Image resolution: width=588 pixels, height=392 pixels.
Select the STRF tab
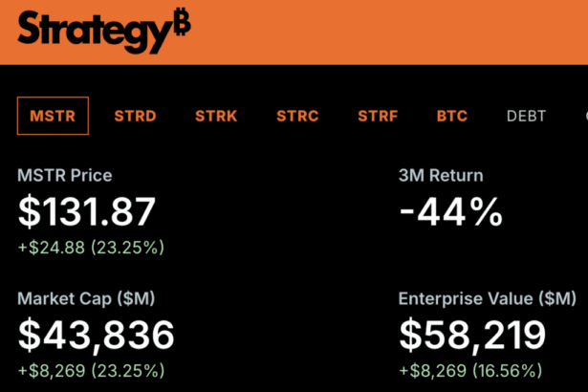(379, 117)
